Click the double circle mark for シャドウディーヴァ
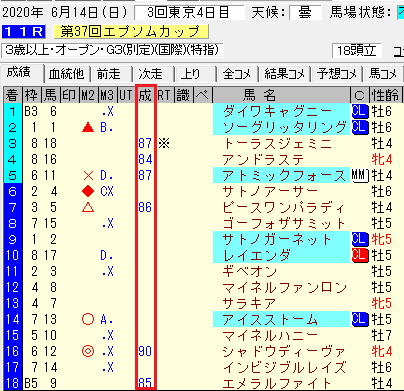404x391 pixels. pos(88,351)
